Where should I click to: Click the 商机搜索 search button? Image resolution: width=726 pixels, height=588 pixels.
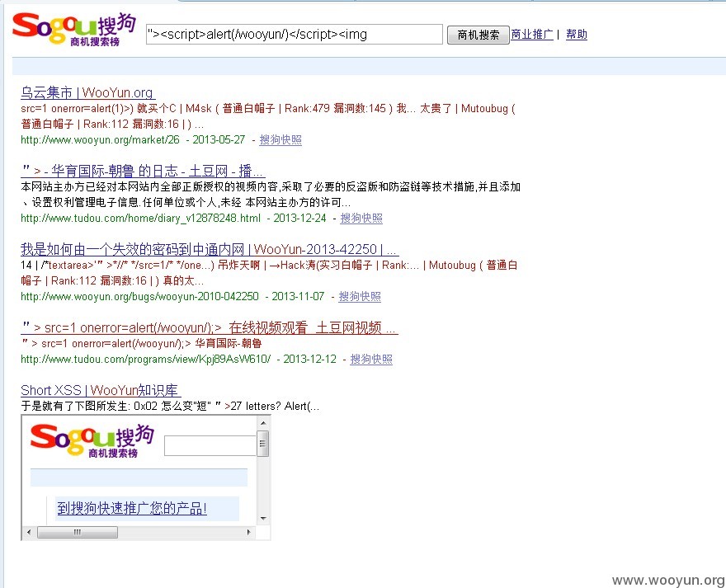pyautogui.click(x=478, y=35)
